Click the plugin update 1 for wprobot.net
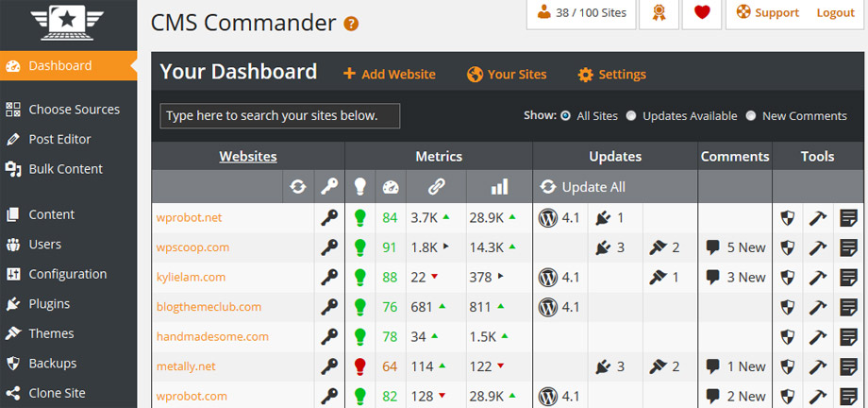 (609, 218)
